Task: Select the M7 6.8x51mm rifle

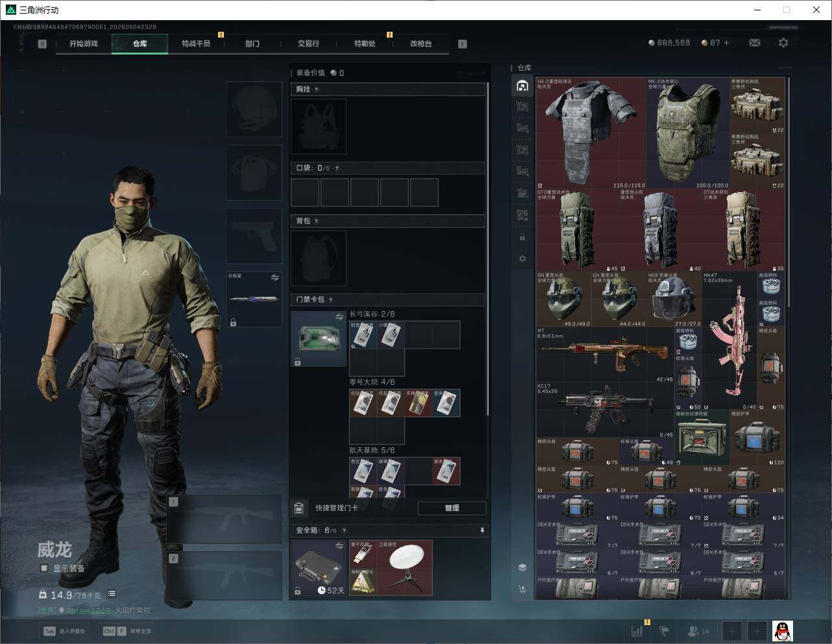Action: (605, 354)
